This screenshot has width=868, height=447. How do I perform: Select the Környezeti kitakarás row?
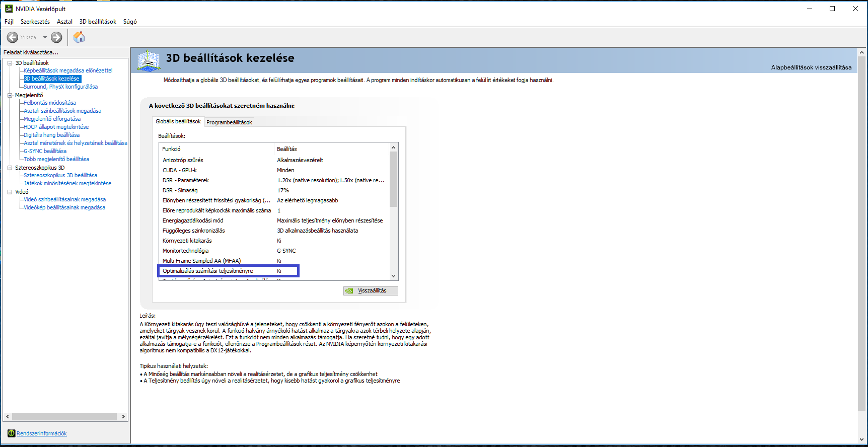click(x=274, y=241)
